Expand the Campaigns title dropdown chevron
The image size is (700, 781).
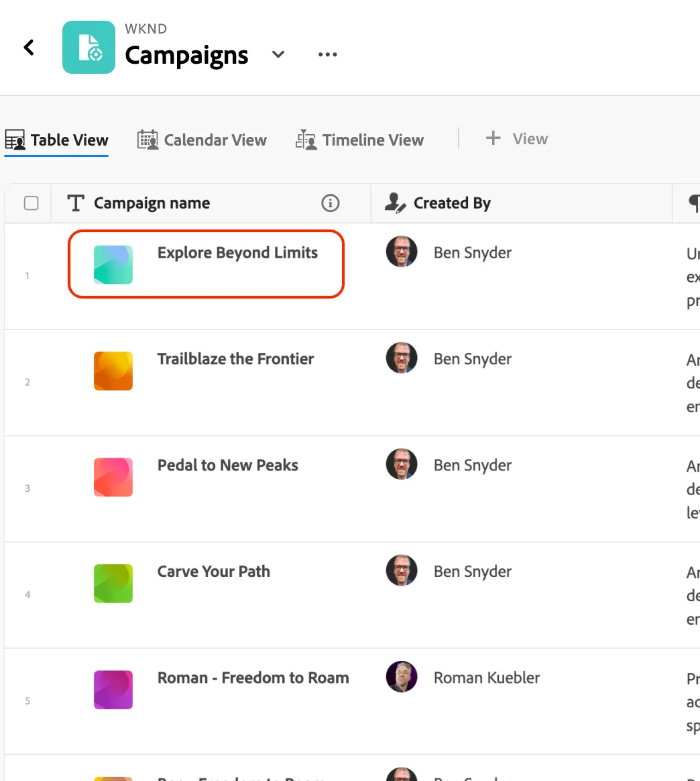[278, 54]
